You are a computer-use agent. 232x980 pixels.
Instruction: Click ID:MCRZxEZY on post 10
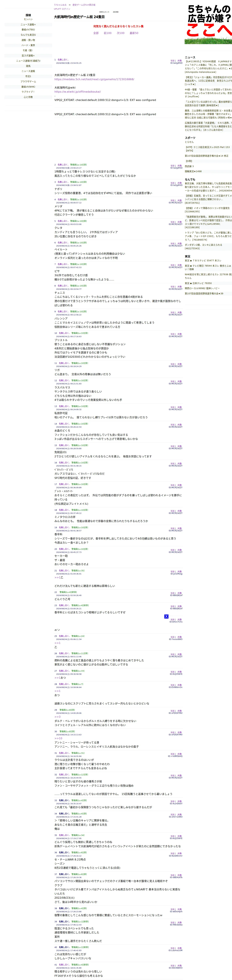(x=176, y=336)
